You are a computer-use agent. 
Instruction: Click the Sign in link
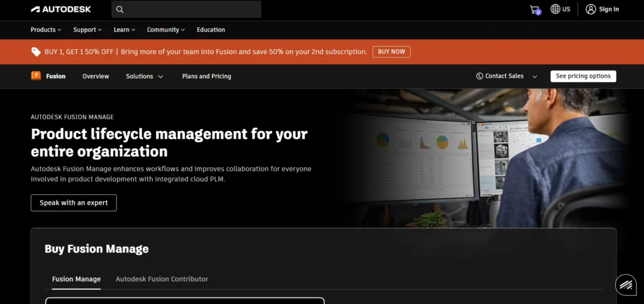609,9
